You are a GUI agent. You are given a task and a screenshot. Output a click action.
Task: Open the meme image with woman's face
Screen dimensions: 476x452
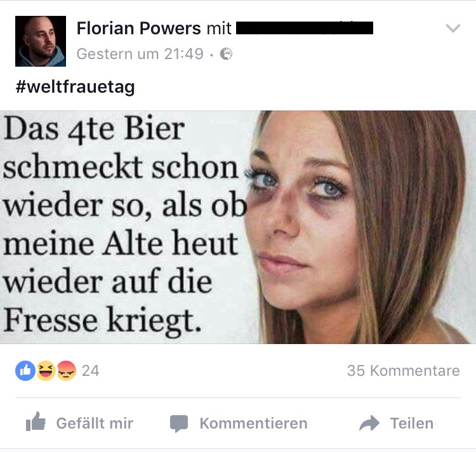[238, 227]
